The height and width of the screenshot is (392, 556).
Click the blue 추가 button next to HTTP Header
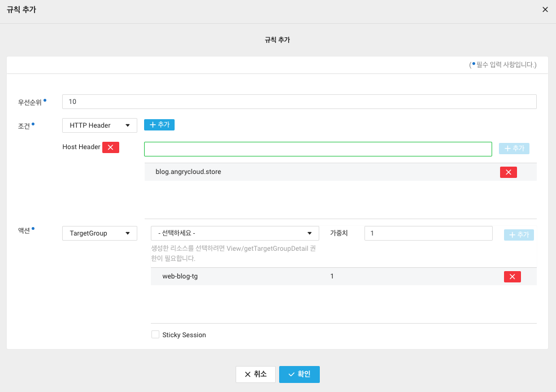159,125
